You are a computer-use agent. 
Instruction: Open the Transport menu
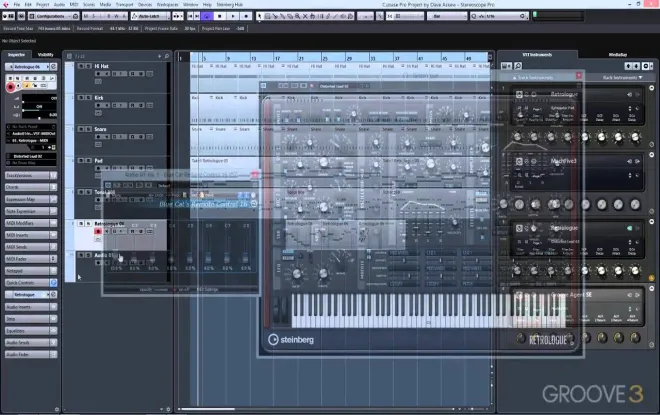(x=124, y=5)
